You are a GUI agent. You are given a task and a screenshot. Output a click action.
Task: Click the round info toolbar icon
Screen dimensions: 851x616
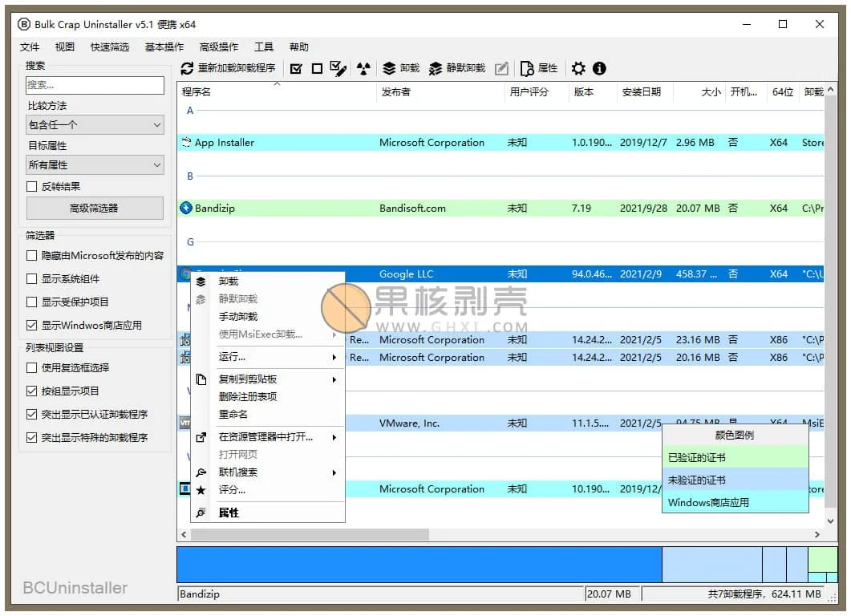point(599,68)
